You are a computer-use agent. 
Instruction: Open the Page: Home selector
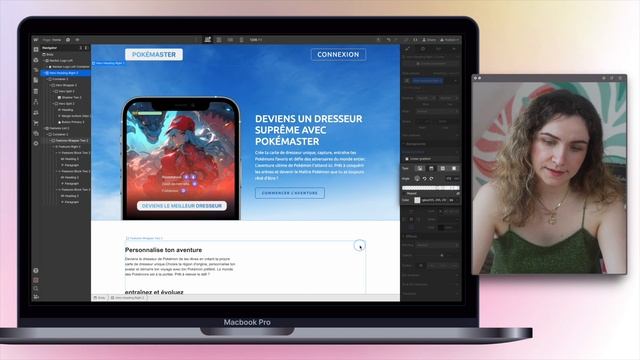(x=51, y=40)
